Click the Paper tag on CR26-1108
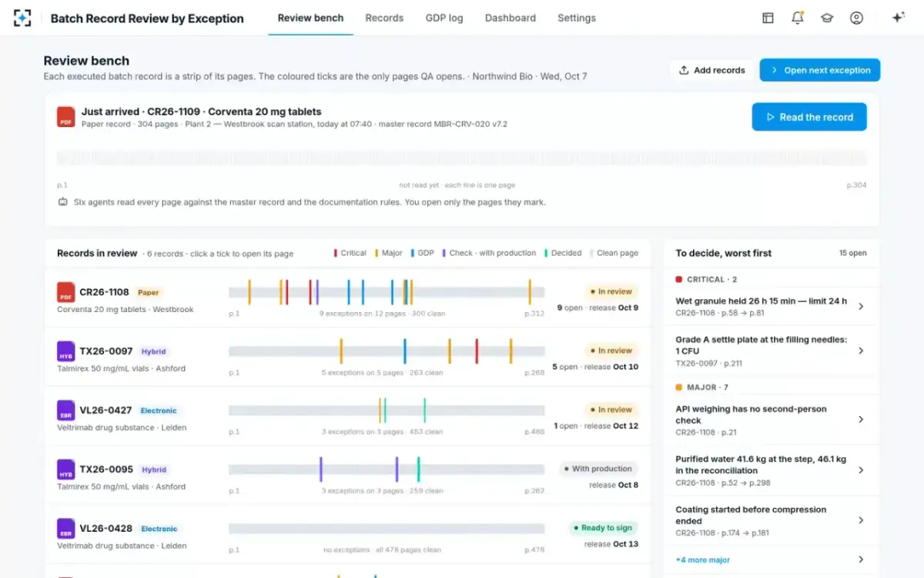Viewport: 924px width, 578px height. [149, 293]
